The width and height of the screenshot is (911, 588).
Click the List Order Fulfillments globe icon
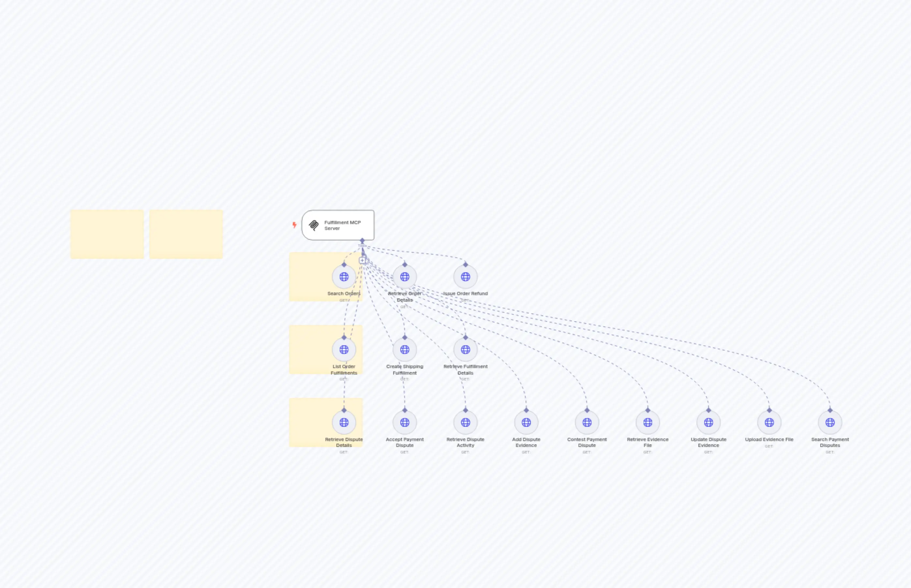344,349
